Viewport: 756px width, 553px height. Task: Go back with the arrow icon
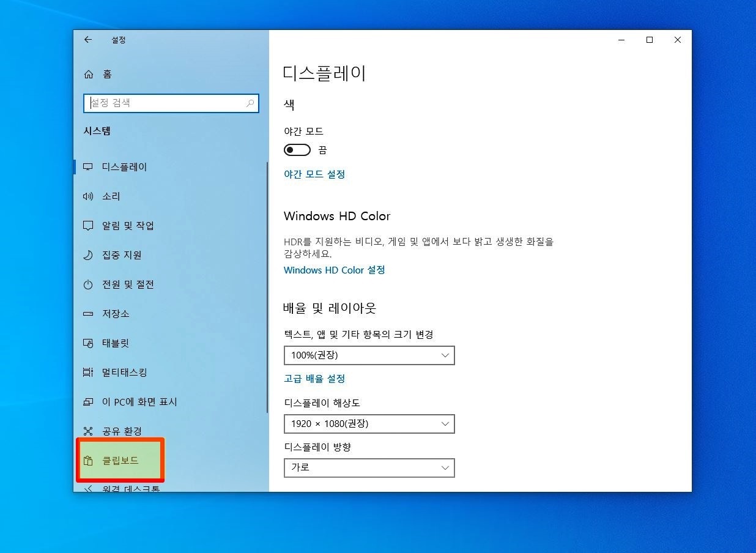(x=88, y=40)
